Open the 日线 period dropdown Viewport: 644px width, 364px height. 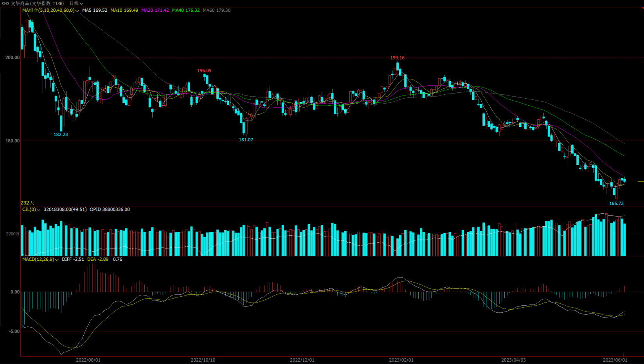(x=76, y=3)
